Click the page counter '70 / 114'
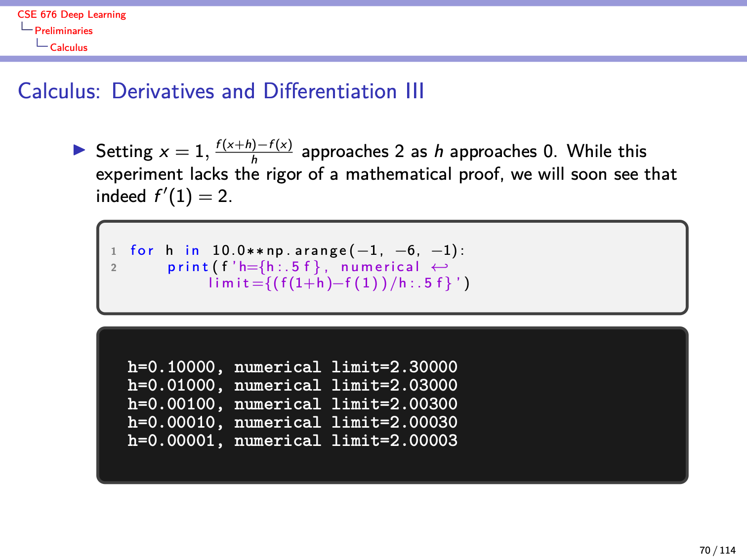The height and width of the screenshot is (560, 747). (x=717, y=550)
